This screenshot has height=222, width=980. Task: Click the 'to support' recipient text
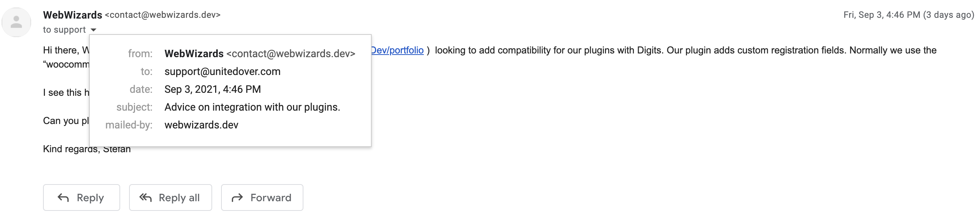click(64, 30)
